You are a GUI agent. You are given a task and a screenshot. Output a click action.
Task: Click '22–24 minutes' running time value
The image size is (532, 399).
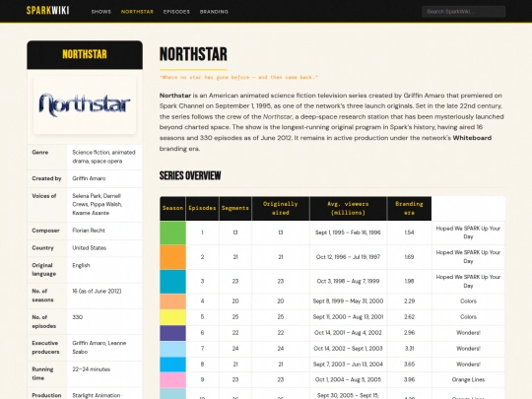click(x=92, y=369)
